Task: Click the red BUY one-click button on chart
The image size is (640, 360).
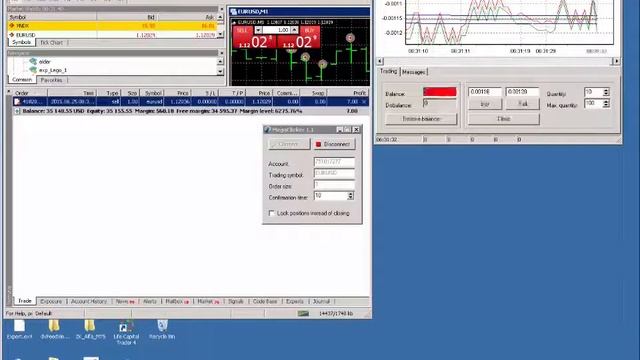Action: (x=299, y=38)
